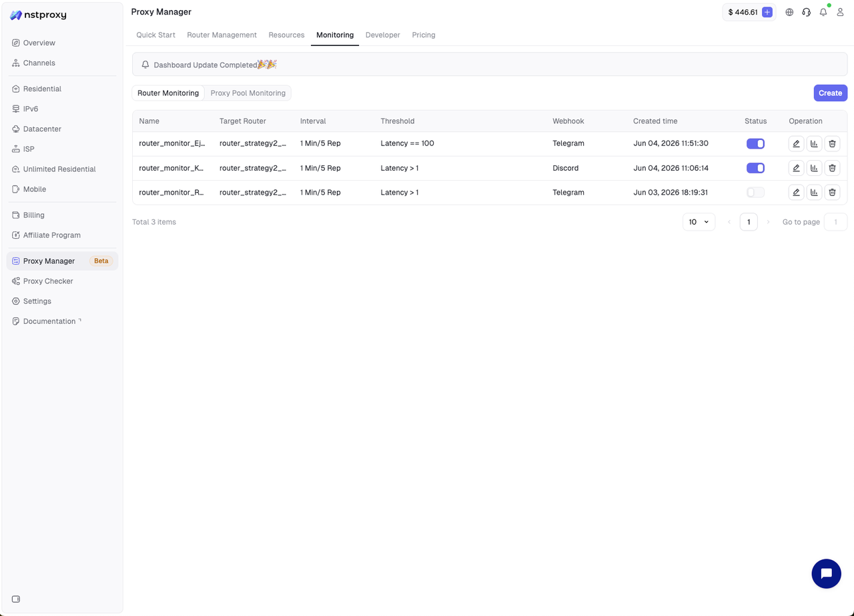Disable the router_monitor_Ej status toggle
This screenshot has width=854, height=616.
click(755, 143)
